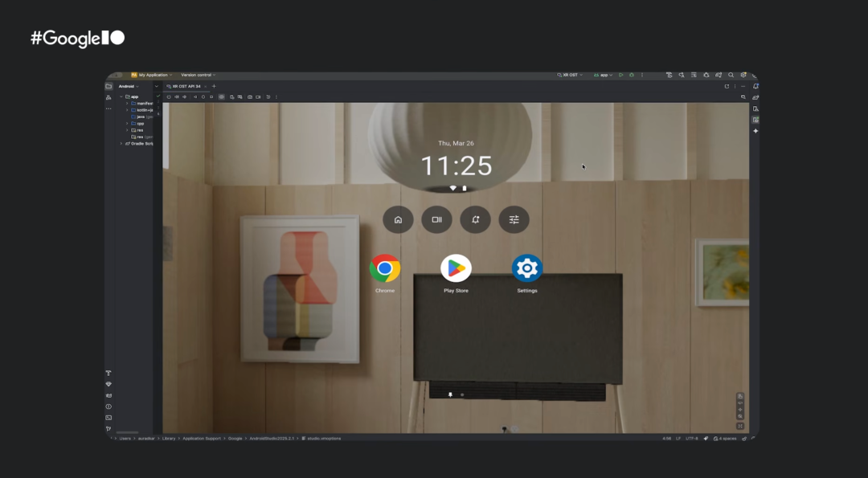The image size is (868, 478).
Task: Run the app with green play button
Action: click(x=620, y=75)
